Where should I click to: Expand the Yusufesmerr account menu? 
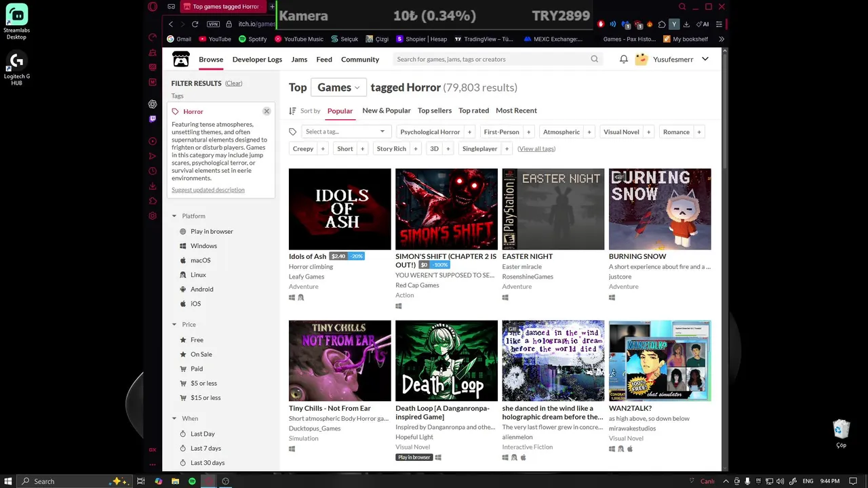point(705,59)
